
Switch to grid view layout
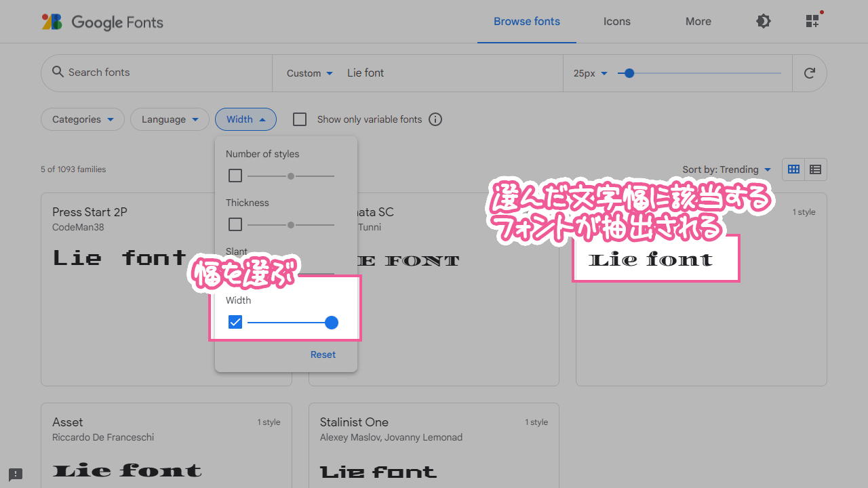pos(793,169)
